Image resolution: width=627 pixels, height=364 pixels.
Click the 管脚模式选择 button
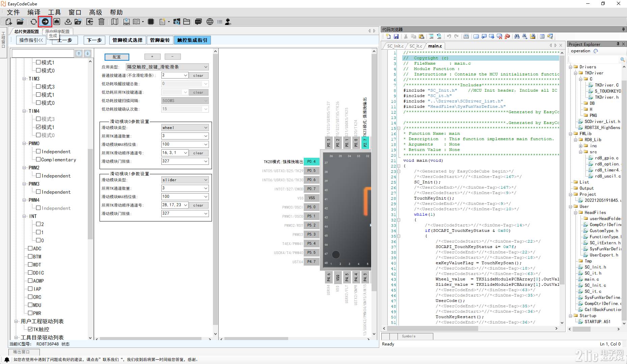128,40
